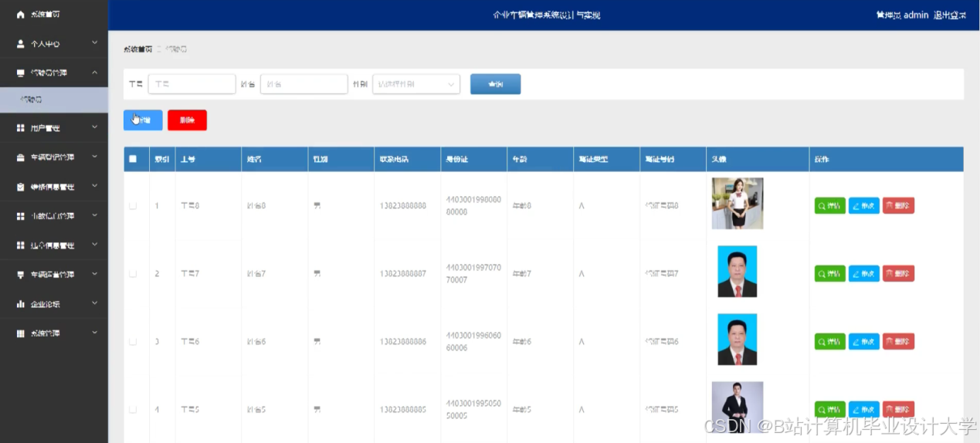Tick the checkbox for row 工号6

(133, 341)
